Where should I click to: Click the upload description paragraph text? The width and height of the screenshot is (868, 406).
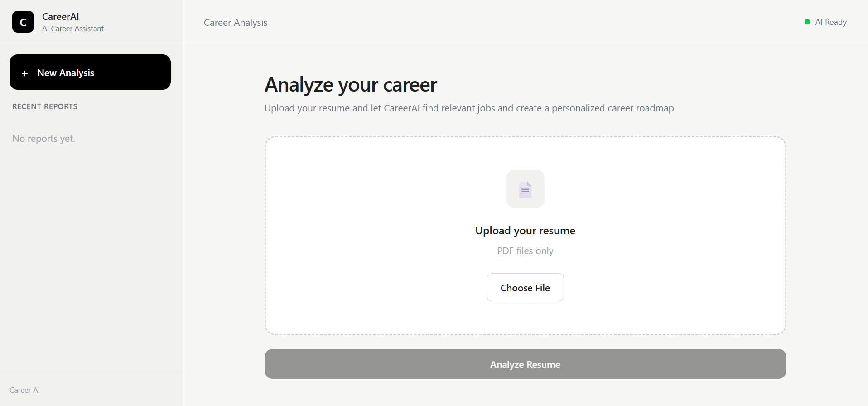(x=470, y=108)
